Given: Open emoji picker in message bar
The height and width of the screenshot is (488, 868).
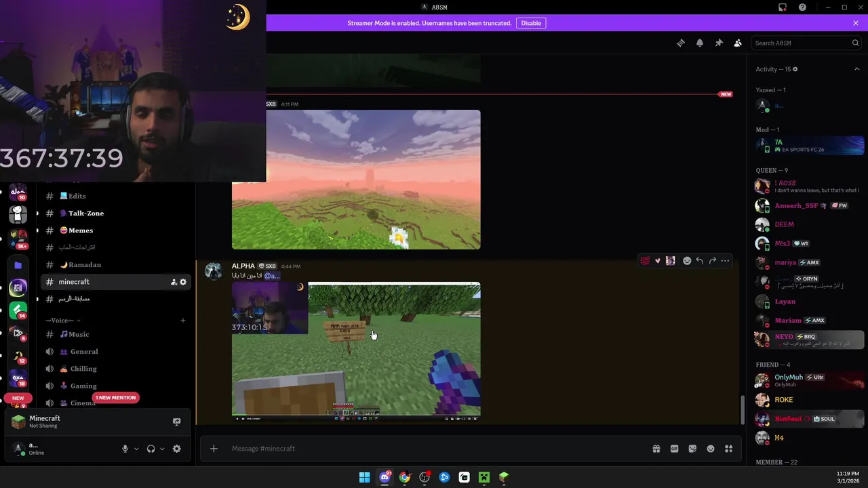Looking at the screenshot, I should [711, 449].
